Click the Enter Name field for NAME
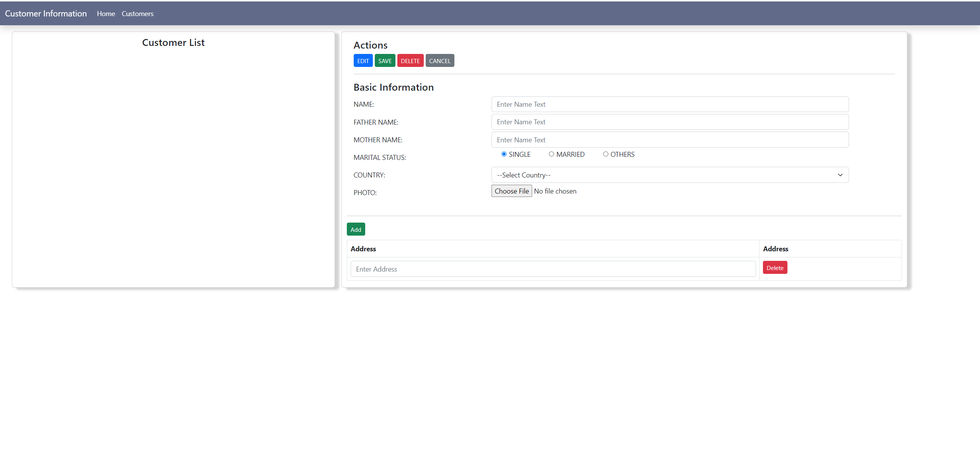This screenshot has height=454, width=980. tap(670, 104)
